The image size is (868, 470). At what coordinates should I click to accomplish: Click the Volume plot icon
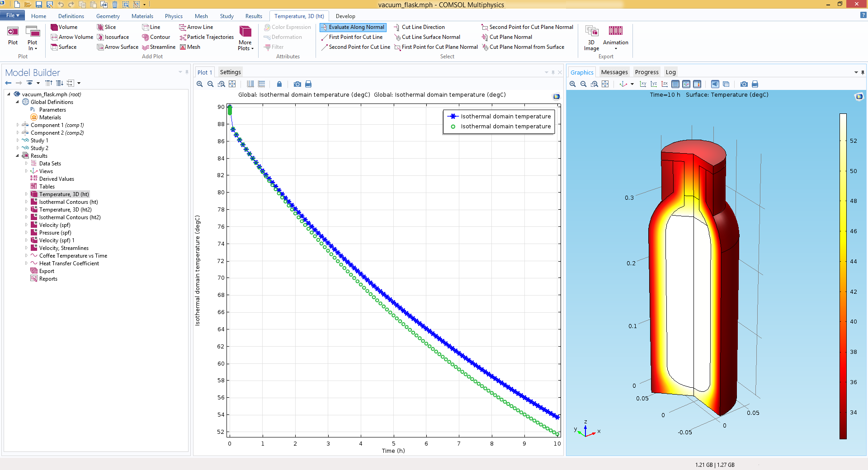point(54,27)
